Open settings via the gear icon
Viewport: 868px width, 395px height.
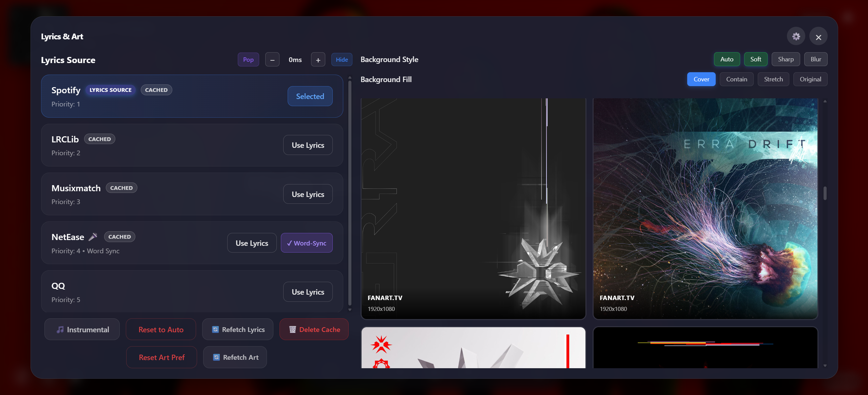[x=795, y=36]
